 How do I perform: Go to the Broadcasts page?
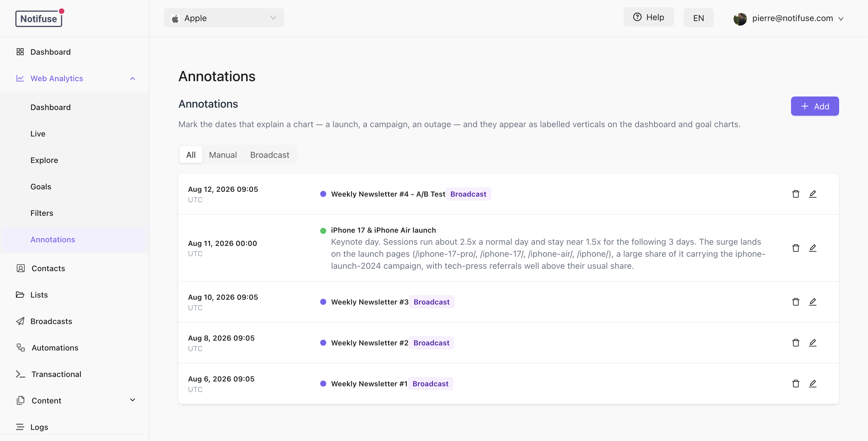(x=74, y=321)
